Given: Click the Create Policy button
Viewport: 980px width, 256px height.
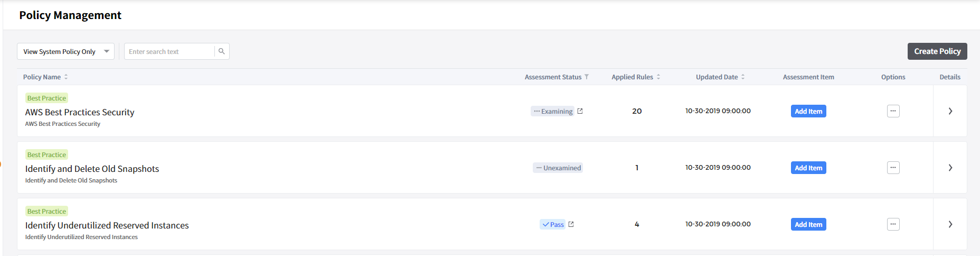Looking at the screenshot, I should tap(937, 51).
